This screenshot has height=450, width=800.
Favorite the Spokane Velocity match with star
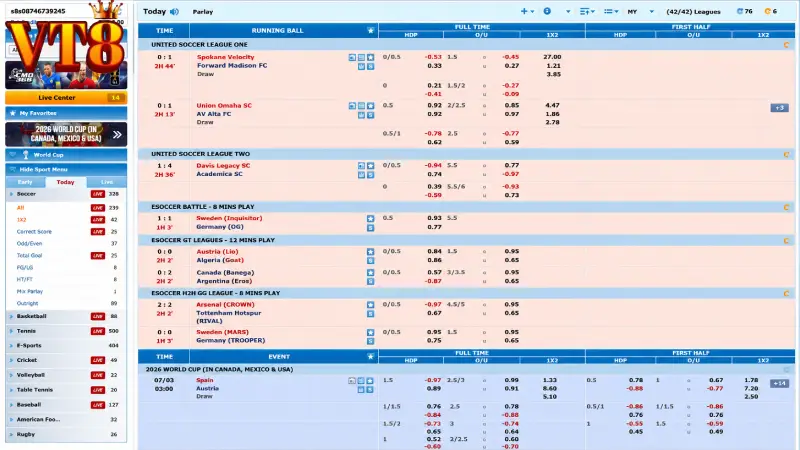[370, 58]
